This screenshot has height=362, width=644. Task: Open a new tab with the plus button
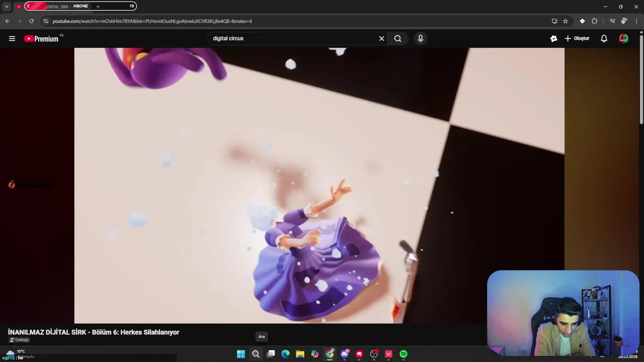98,7
